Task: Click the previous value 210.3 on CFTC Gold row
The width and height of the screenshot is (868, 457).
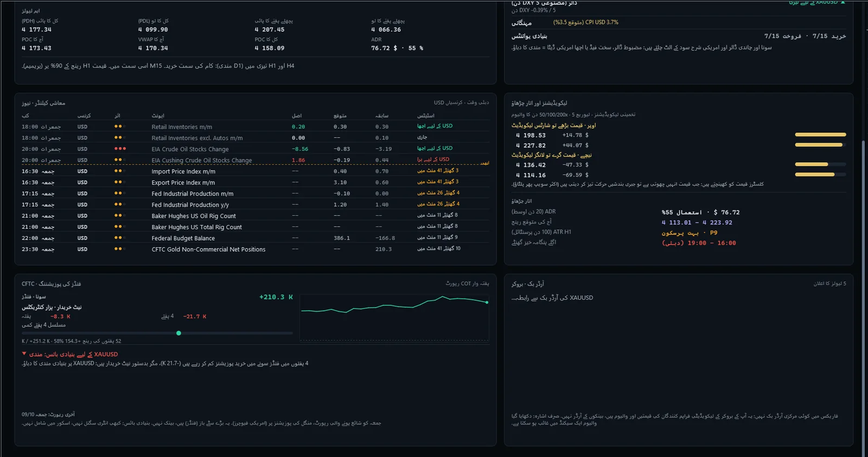Action: [384, 249]
